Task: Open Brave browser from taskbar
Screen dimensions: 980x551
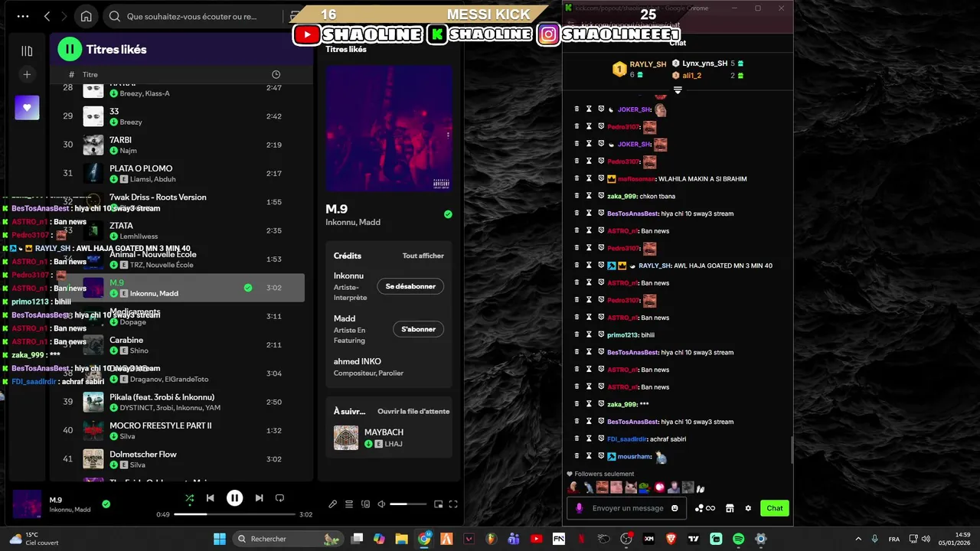Action: pos(671,539)
